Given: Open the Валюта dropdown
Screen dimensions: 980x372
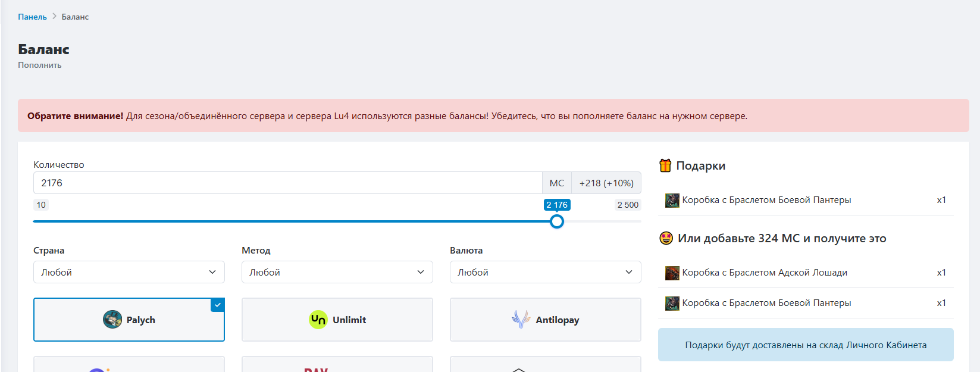Looking at the screenshot, I should click(x=545, y=272).
